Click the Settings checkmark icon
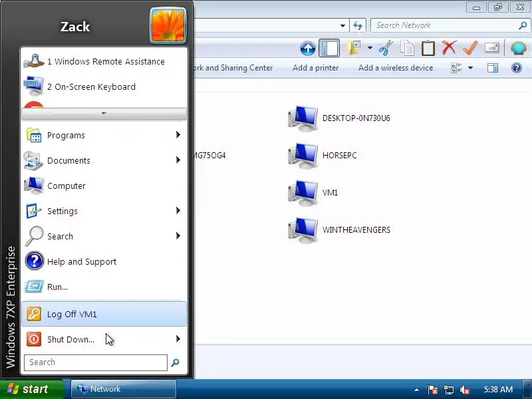Viewport: 532px width, 399px height. click(x=34, y=211)
